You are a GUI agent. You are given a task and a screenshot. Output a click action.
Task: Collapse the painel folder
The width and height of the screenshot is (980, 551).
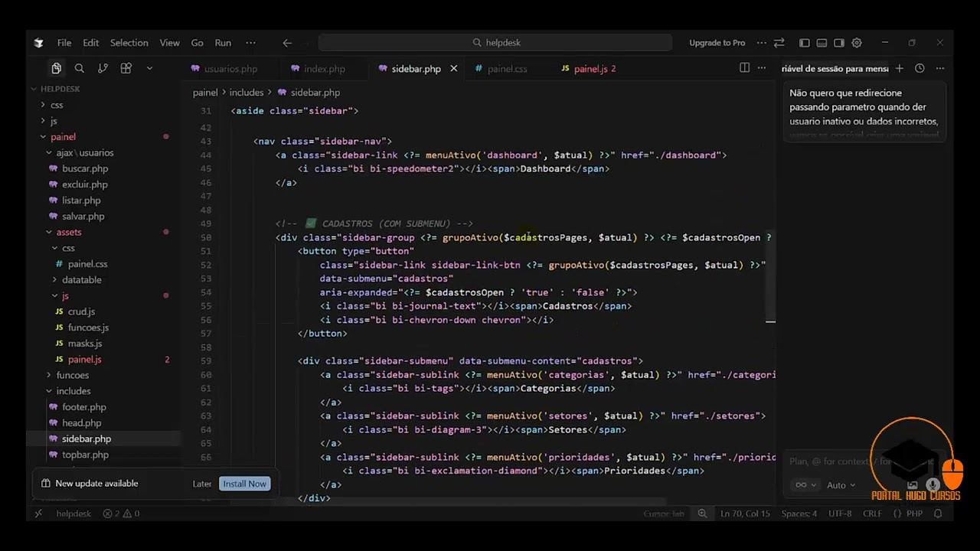click(63, 137)
